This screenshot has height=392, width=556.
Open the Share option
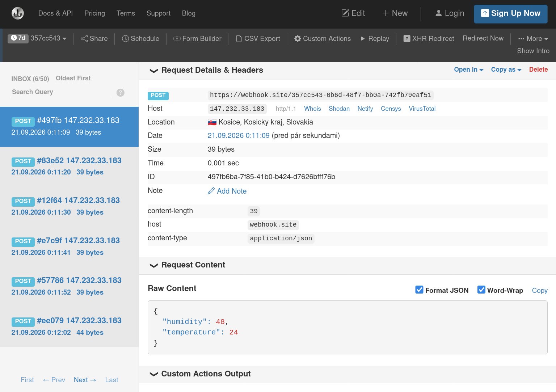tap(94, 38)
